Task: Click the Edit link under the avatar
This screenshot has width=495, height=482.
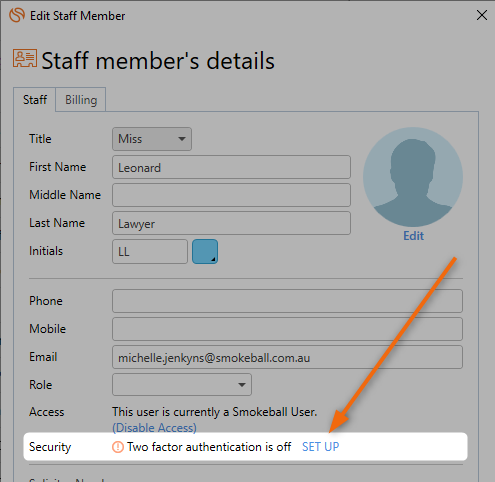Action: [x=413, y=236]
